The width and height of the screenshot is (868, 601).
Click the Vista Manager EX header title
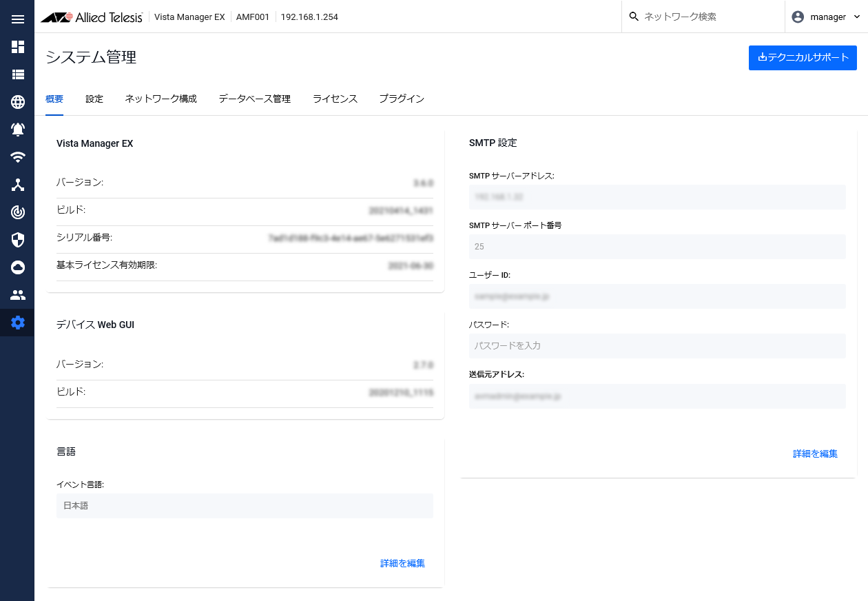[x=189, y=17]
